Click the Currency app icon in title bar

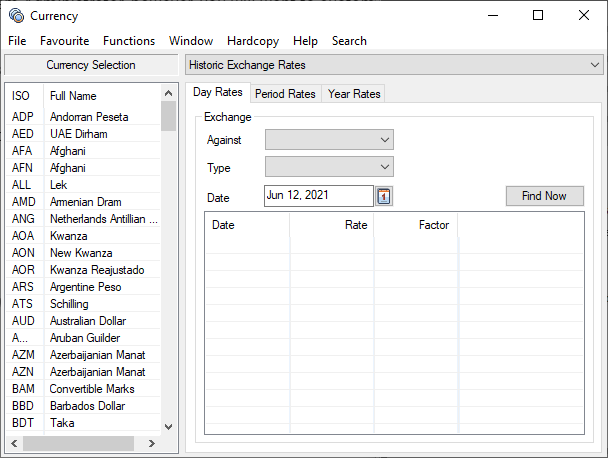pos(16,16)
